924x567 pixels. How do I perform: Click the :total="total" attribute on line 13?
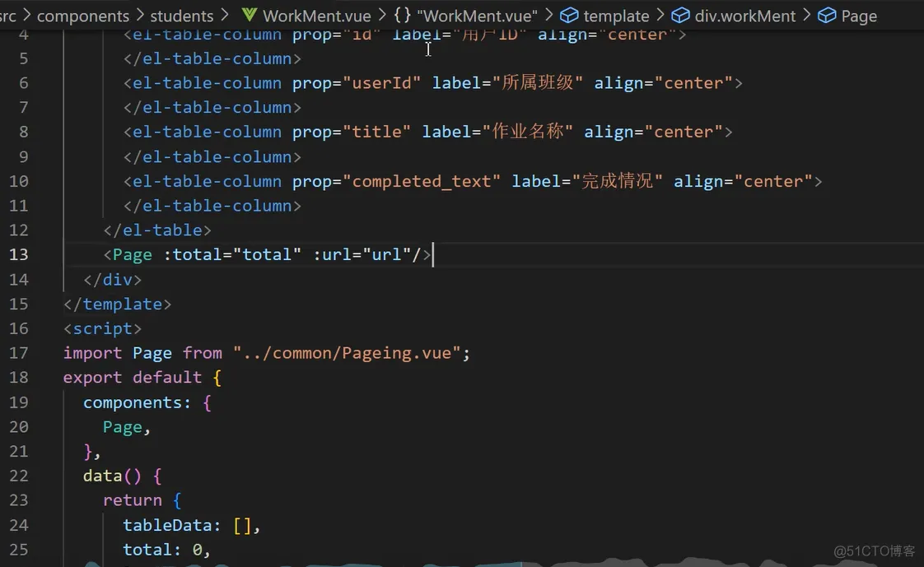click(x=232, y=254)
